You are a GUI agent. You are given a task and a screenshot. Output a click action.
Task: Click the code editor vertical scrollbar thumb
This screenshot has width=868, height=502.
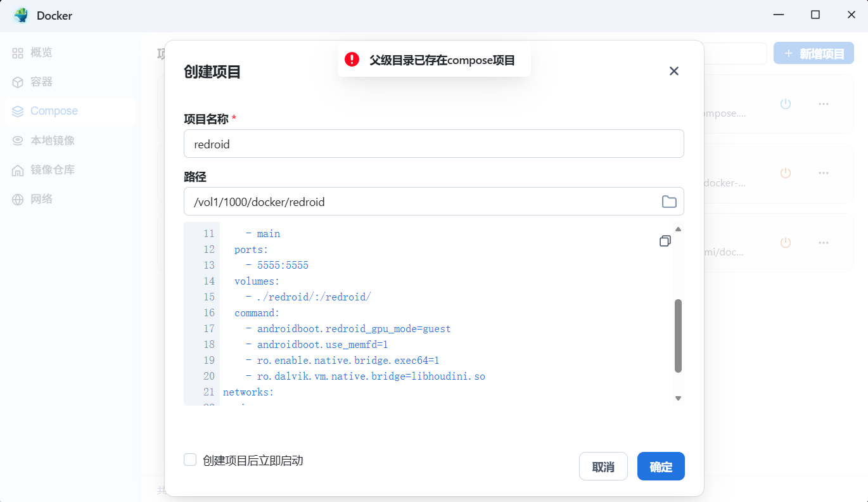pyautogui.click(x=678, y=336)
